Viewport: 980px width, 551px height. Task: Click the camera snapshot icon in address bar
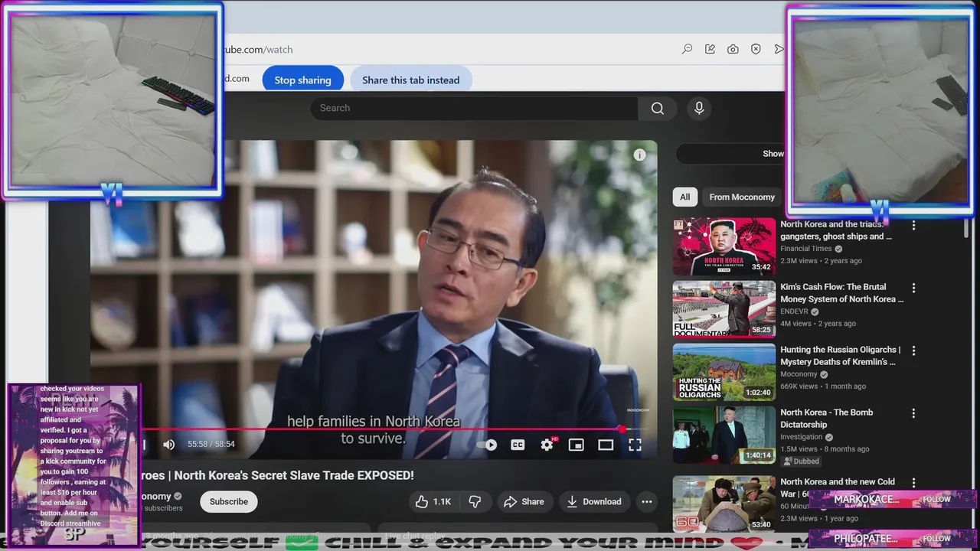coord(733,49)
